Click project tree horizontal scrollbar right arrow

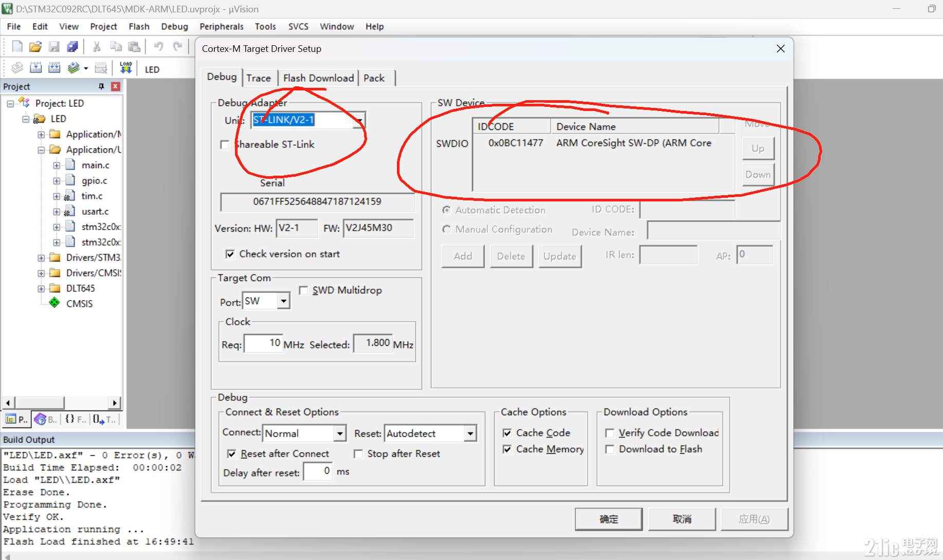point(115,403)
